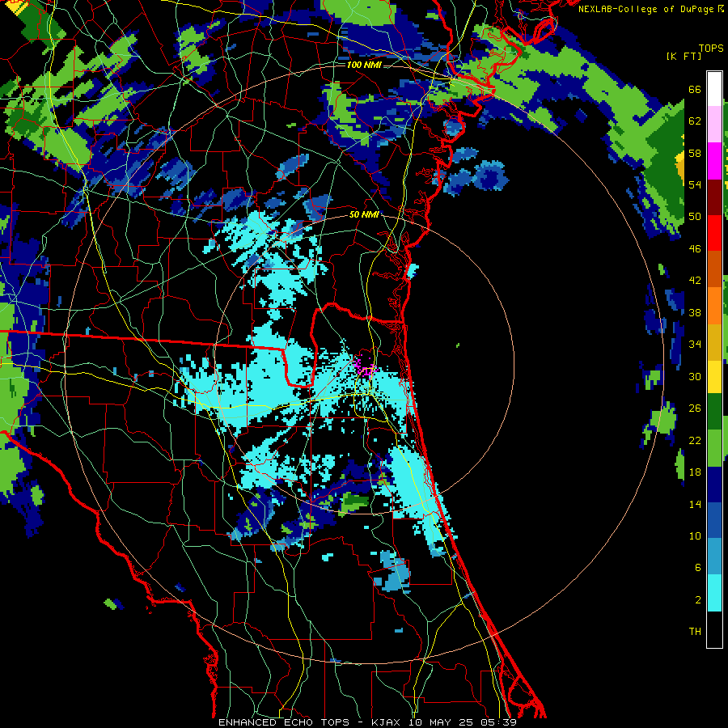
Task: Click the light green legend swatch
Action: pyautogui.click(x=714, y=448)
